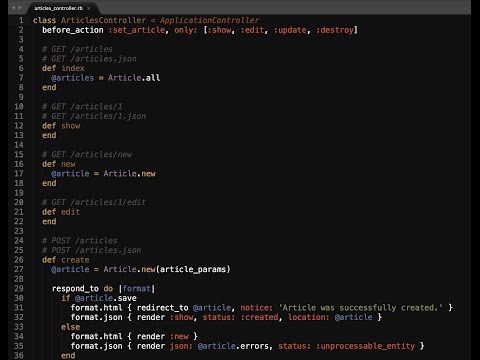Click line number 6 in the gutter

[x=21, y=68]
